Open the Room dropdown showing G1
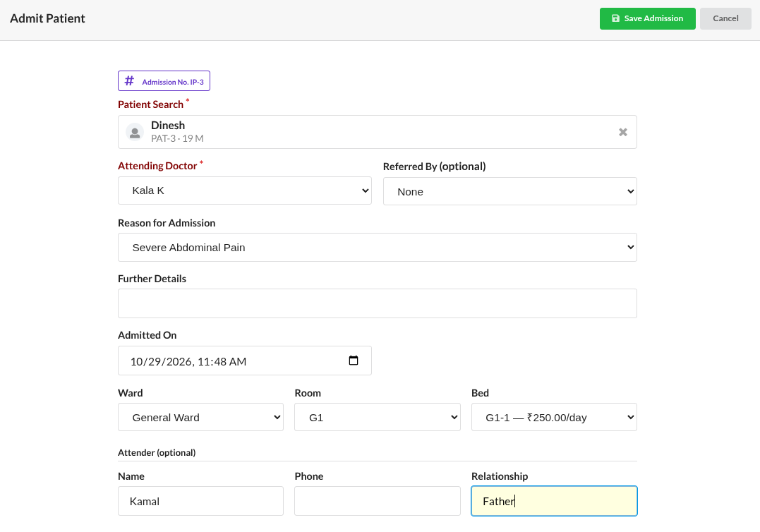Viewport: 760px width, 532px height. pyautogui.click(x=377, y=417)
